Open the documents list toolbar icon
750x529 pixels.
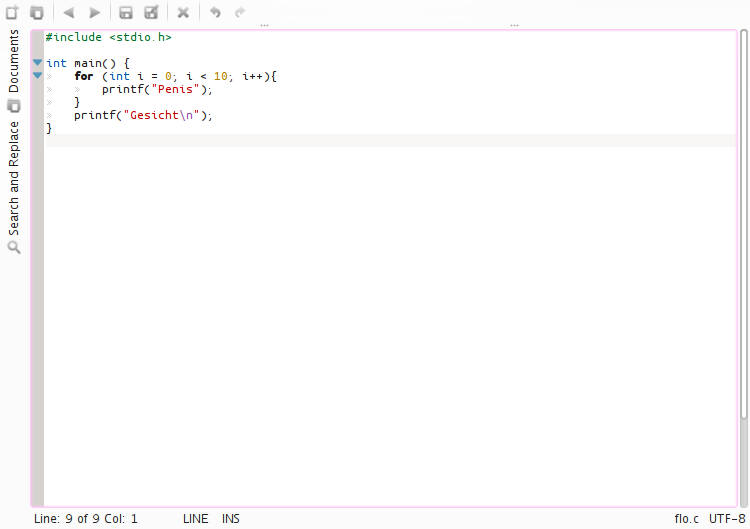coord(37,12)
